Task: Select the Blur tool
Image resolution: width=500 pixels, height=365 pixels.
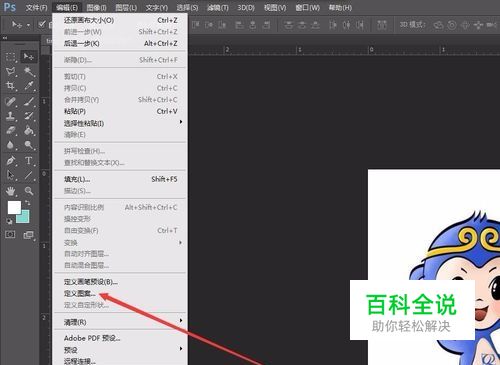Action: pyautogui.click(x=11, y=145)
